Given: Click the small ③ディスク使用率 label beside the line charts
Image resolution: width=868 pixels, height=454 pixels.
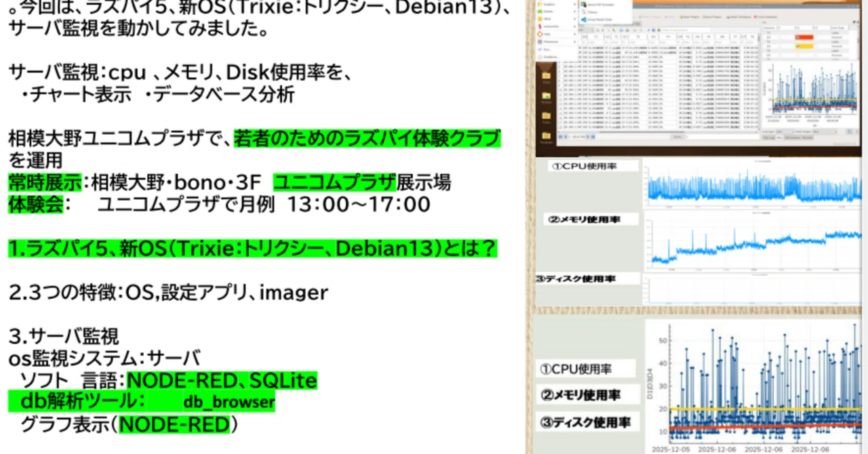Looking at the screenshot, I should click(587, 278).
